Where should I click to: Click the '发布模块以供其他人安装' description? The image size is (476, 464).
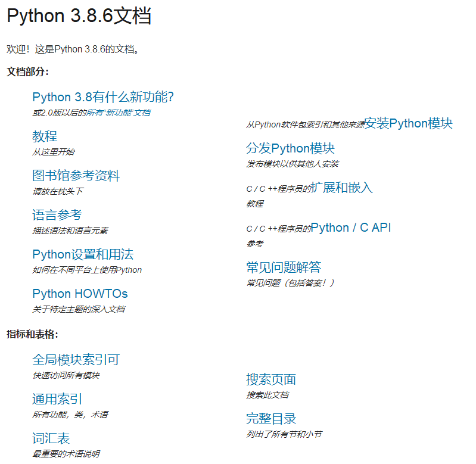293,164
